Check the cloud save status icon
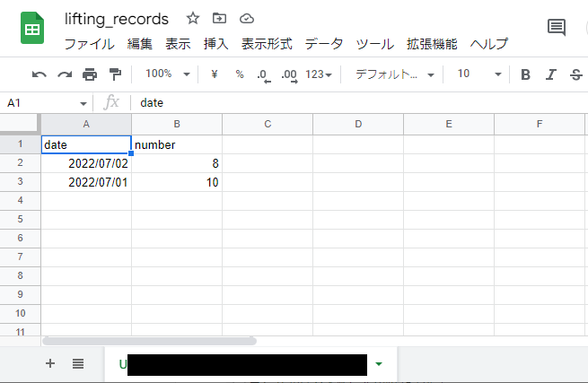The image size is (588, 383). [247, 18]
